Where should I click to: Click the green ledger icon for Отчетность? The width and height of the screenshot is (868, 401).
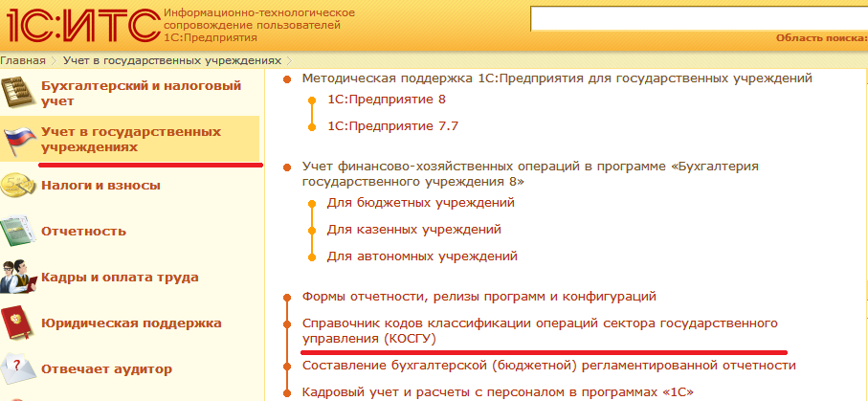point(18,232)
